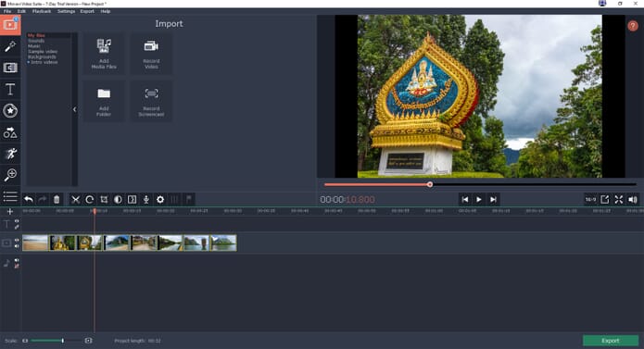This screenshot has width=644, height=349.
Task: Open the Filters magic wand tool
Action: (10, 46)
